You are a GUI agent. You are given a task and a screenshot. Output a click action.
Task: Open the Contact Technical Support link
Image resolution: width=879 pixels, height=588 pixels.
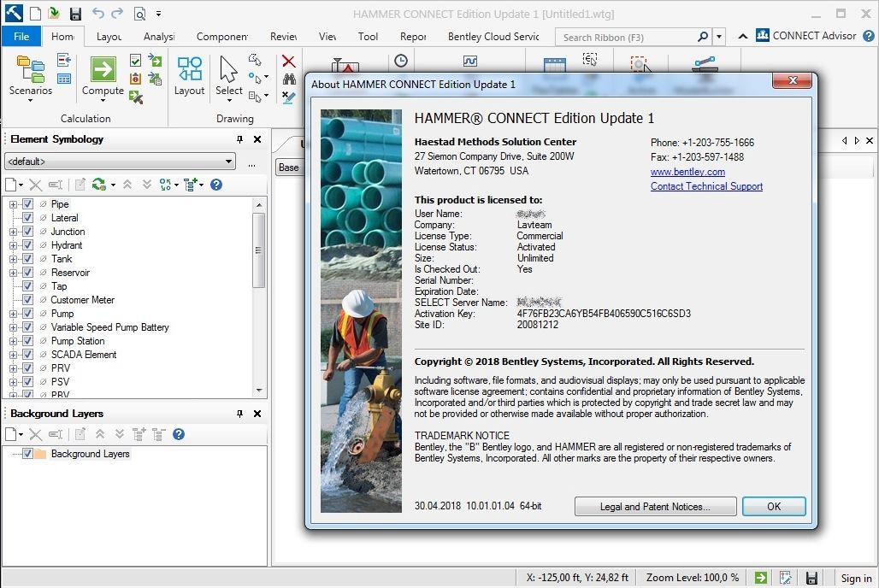tap(706, 186)
